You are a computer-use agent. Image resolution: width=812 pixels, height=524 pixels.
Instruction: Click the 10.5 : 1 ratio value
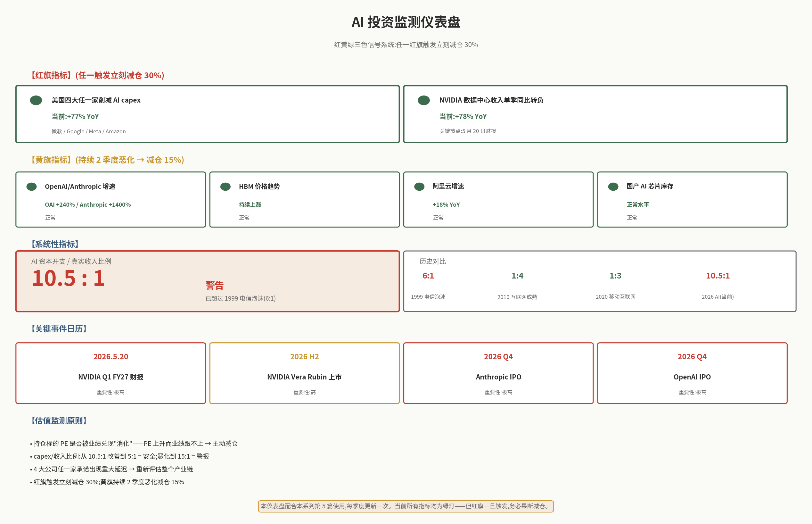coord(68,278)
